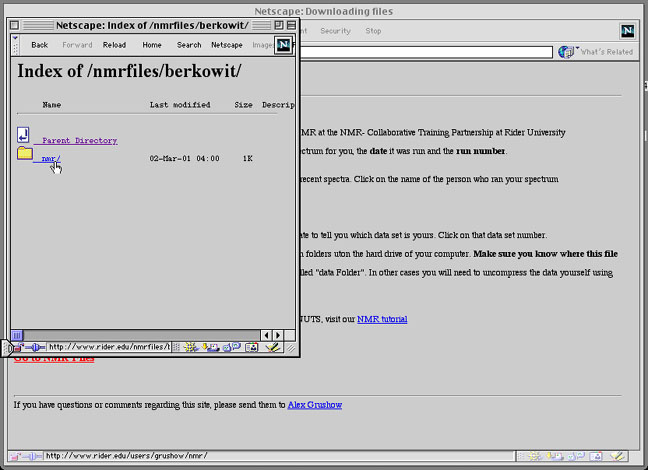Viewport: 648px width, 470px height.
Task: Click the Alex Grushow email link
Action: pos(314,405)
